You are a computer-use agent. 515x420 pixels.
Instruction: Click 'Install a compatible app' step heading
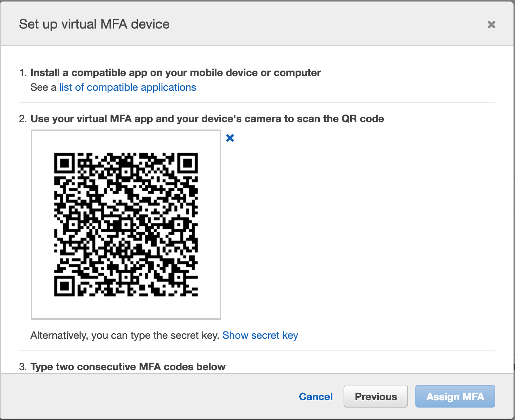(x=175, y=73)
